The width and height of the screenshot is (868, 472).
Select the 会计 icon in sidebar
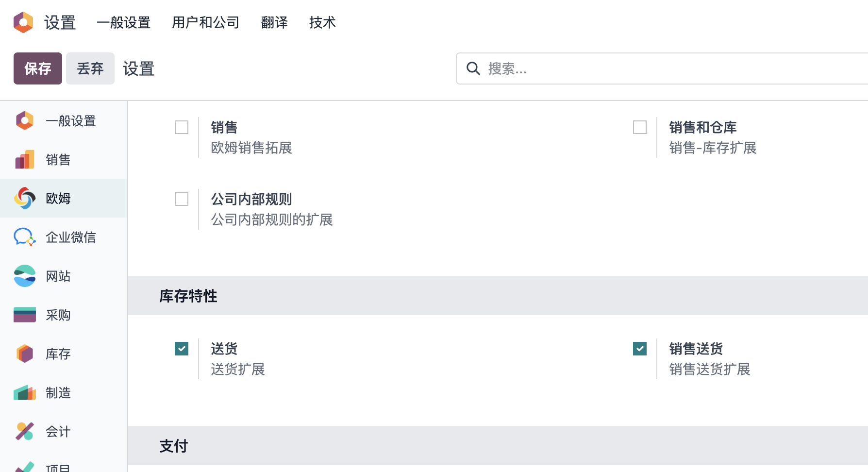pos(25,431)
